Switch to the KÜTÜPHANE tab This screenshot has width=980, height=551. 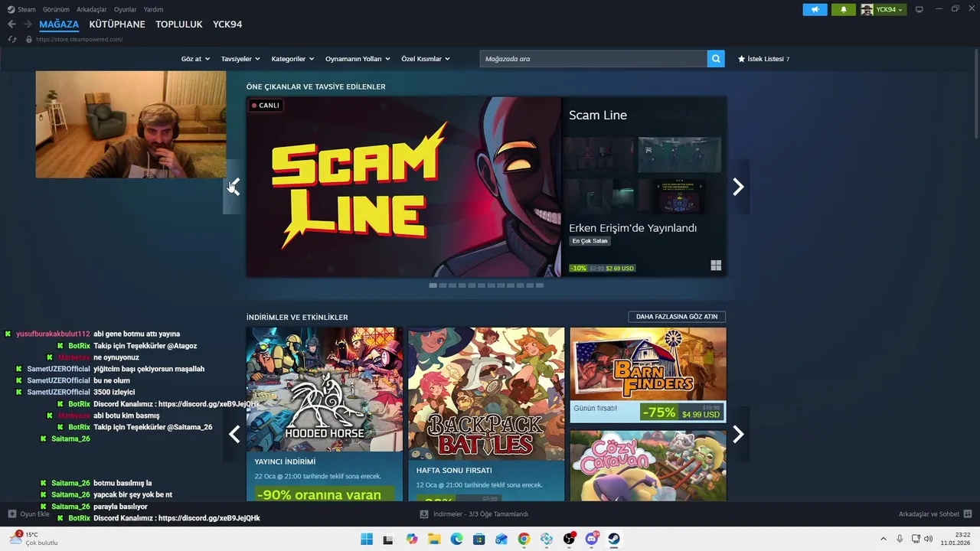pyautogui.click(x=117, y=24)
